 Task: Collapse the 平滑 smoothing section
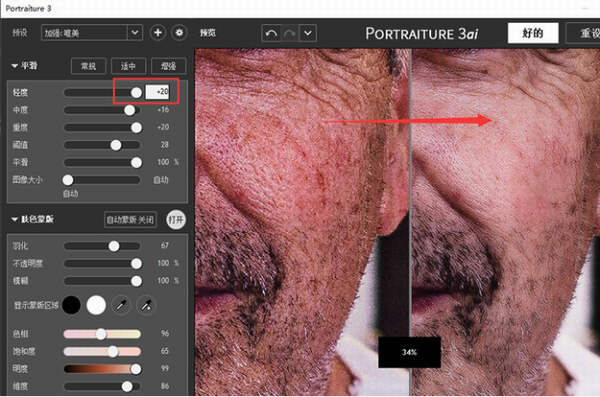(15, 66)
